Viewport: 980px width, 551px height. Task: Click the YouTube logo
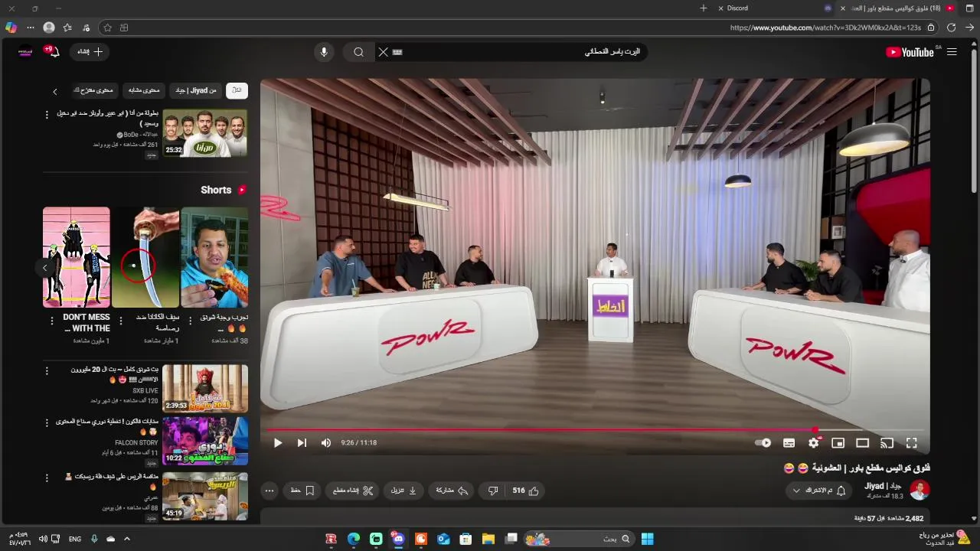coord(910,52)
